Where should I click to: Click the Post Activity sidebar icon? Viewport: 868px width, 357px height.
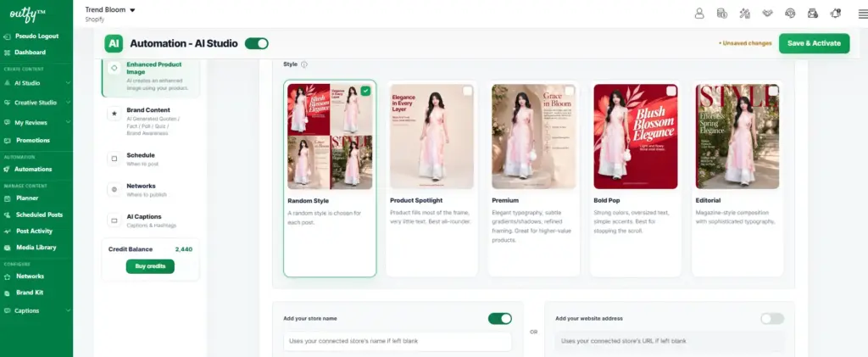[7, 231]
